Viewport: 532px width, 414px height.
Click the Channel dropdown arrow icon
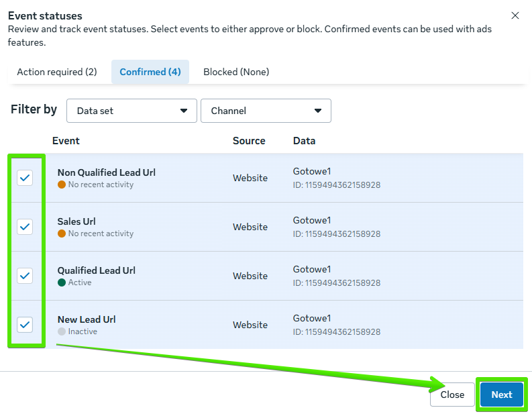coord(318,111)
